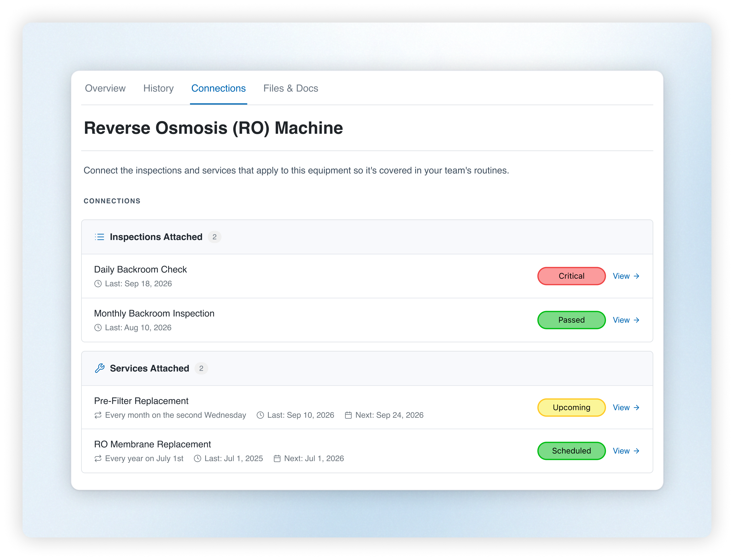Viewport: 734px width, 560px height.
Task: Click the RO Membrane Replacement title
Action: (152, 444)
